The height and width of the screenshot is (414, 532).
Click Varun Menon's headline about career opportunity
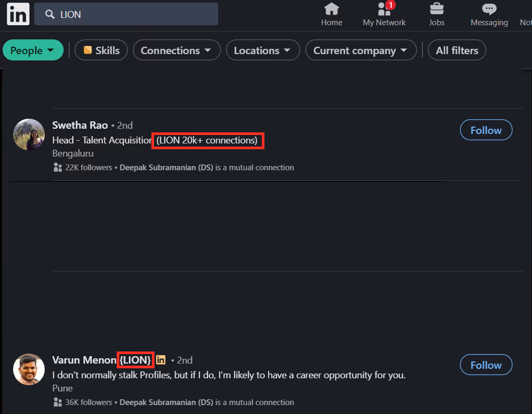229,375
